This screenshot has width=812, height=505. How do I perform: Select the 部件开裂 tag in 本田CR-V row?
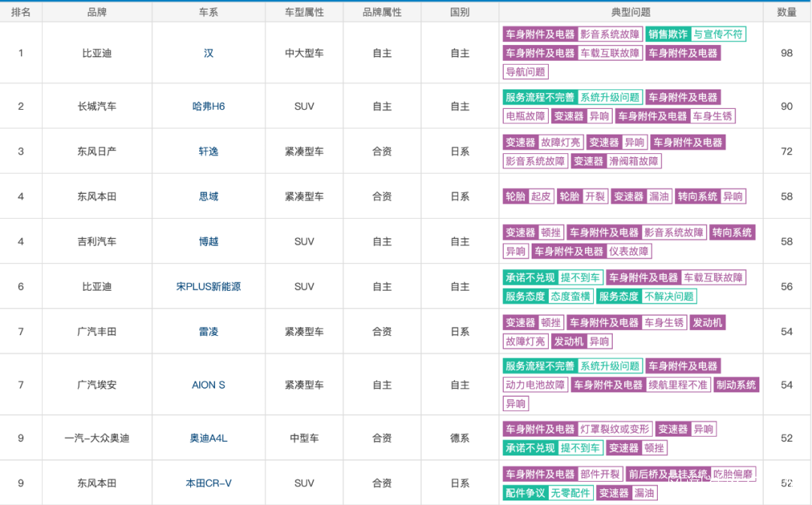coord(600,474)
